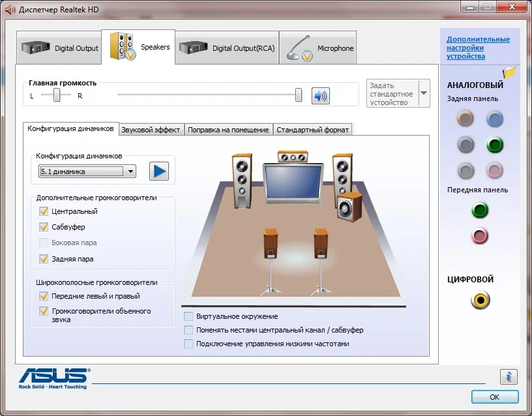Image resolution: width=532 pixels, height=416 pixels.
Task: Click the ASUS logo
Action: click(54, 378)
